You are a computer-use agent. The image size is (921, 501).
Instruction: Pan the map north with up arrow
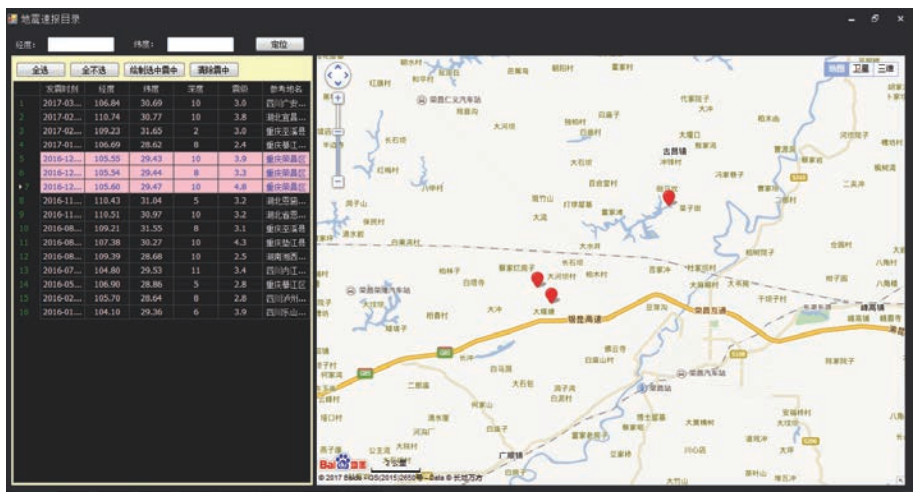(x=338, y=66)
